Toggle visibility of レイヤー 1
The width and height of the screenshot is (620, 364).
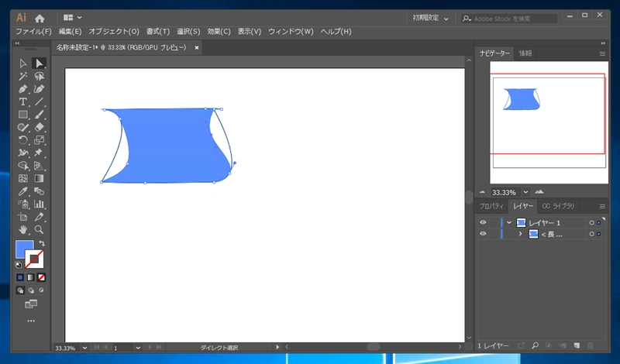tap(483, 222)
